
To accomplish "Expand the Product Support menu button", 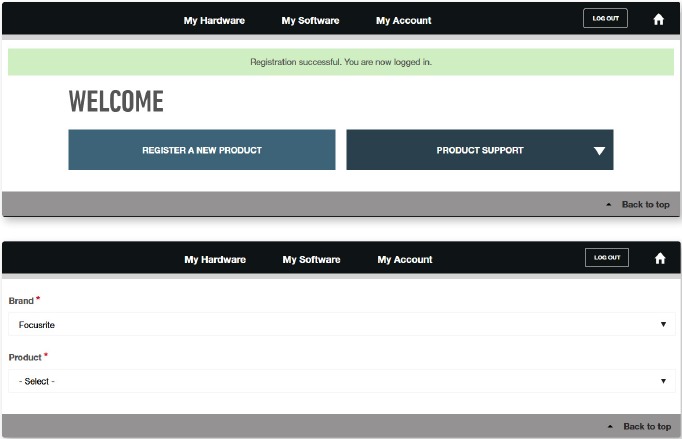I will (479, 150).
